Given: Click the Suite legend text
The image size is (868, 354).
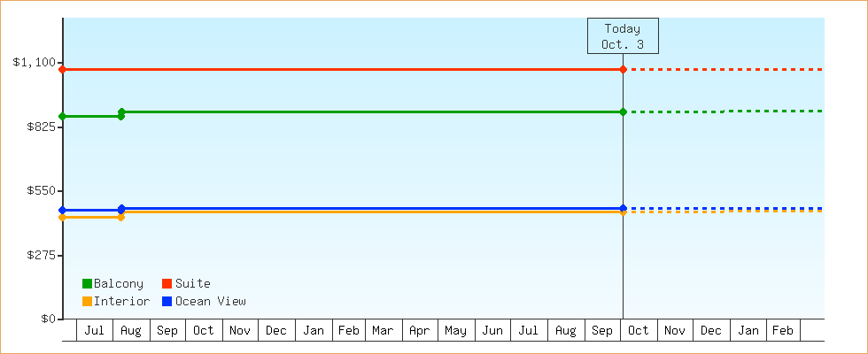Looking at the screenshot, I should point(193,284).
